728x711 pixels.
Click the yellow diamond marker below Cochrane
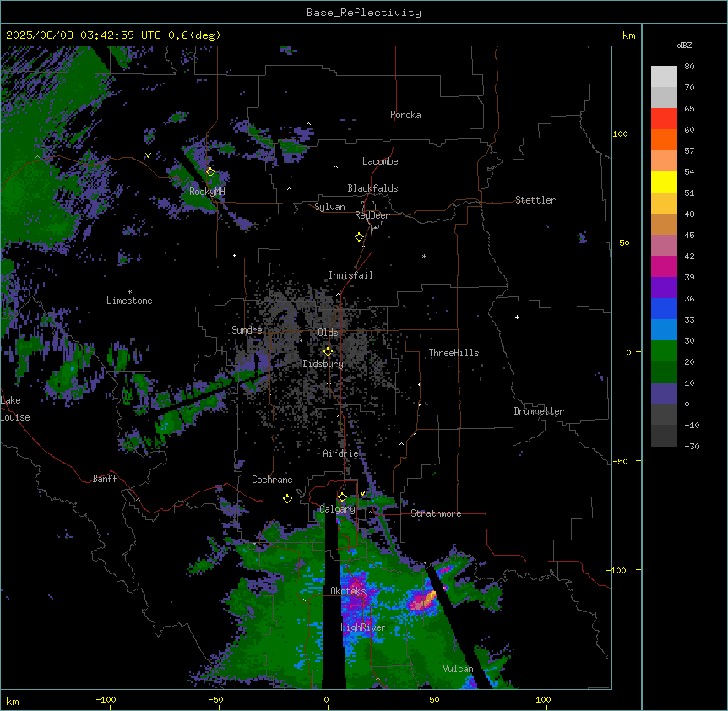(x=287, y=498)
